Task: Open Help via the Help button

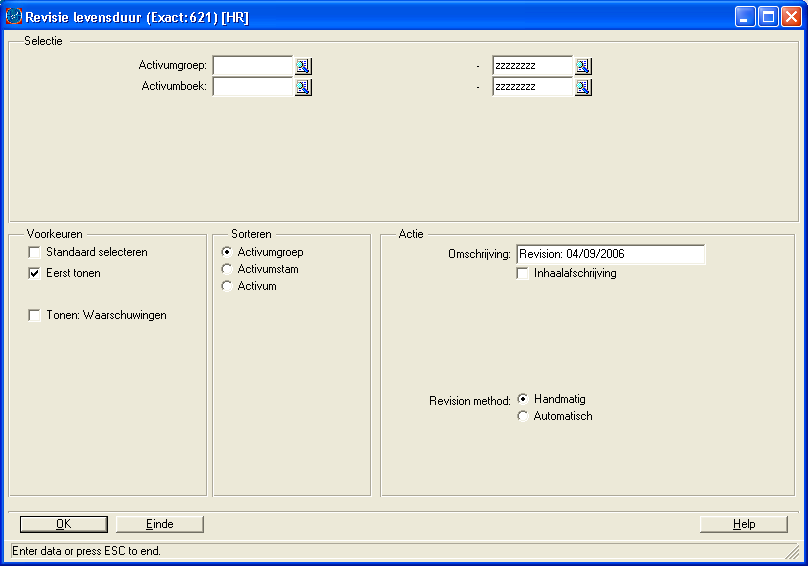Action: (x=743, y=524)
